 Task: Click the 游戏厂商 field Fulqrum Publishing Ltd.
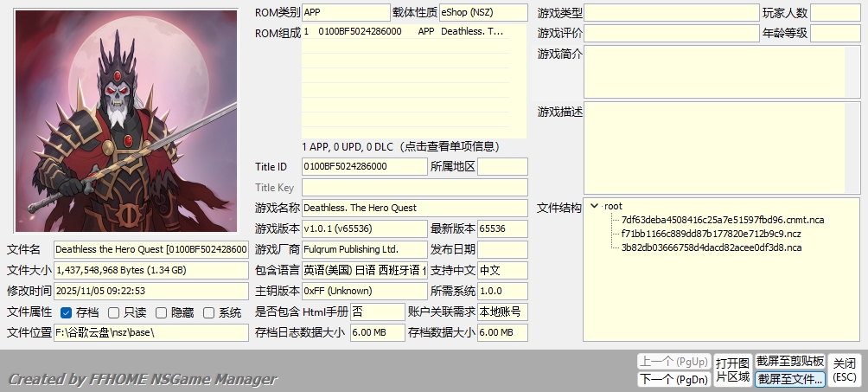click(364, 249)
